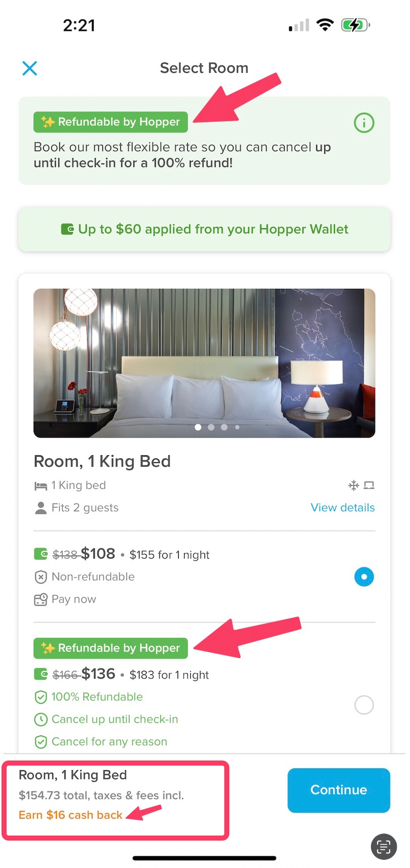The image size is (410, 868).
Task: Tap the TV amenity icon
Action: pos(370,485)
